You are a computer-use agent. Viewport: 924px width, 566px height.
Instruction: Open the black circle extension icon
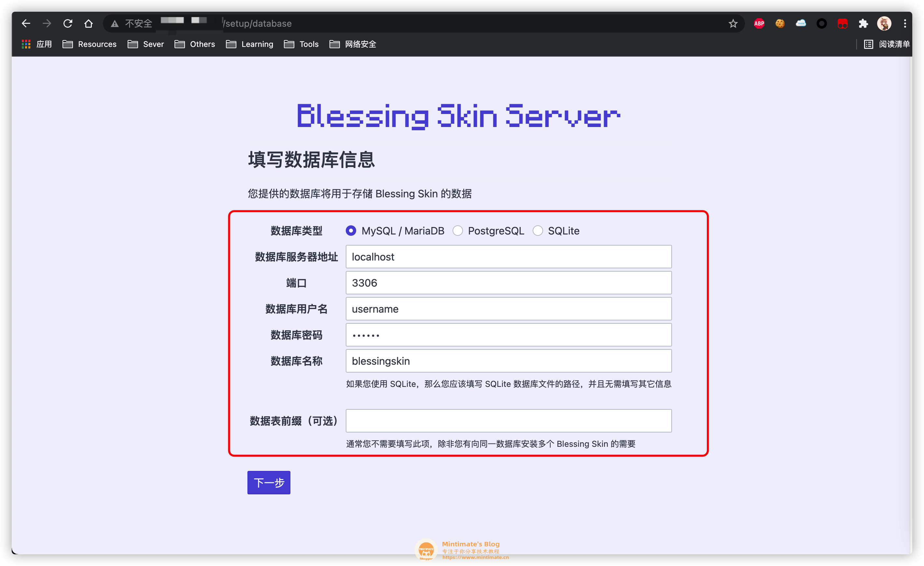(x=822, y=24)
